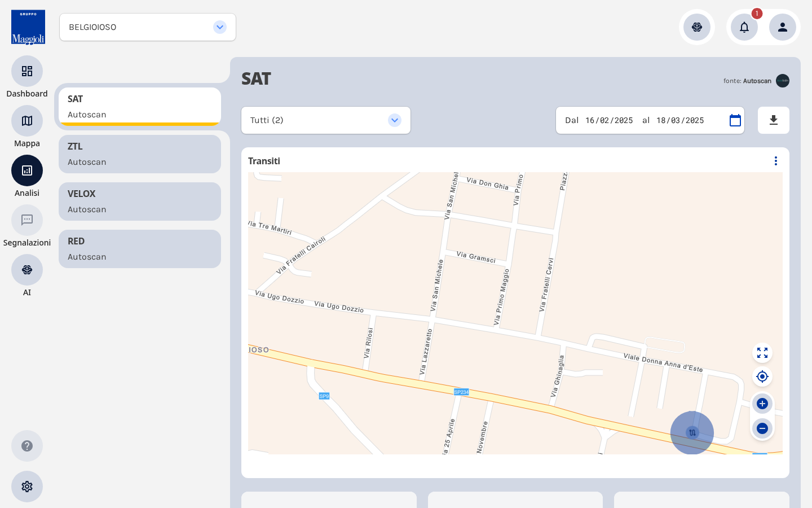
Task: Click the Via Fratelli Cervi label
Action: coord(546,285)
